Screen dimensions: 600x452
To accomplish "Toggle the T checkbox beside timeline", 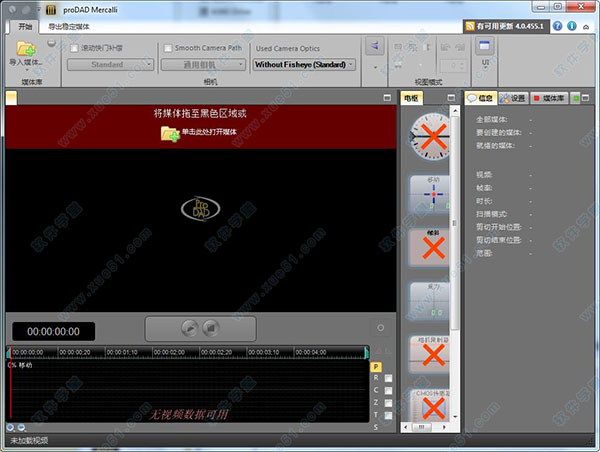I will pos(388,415).
